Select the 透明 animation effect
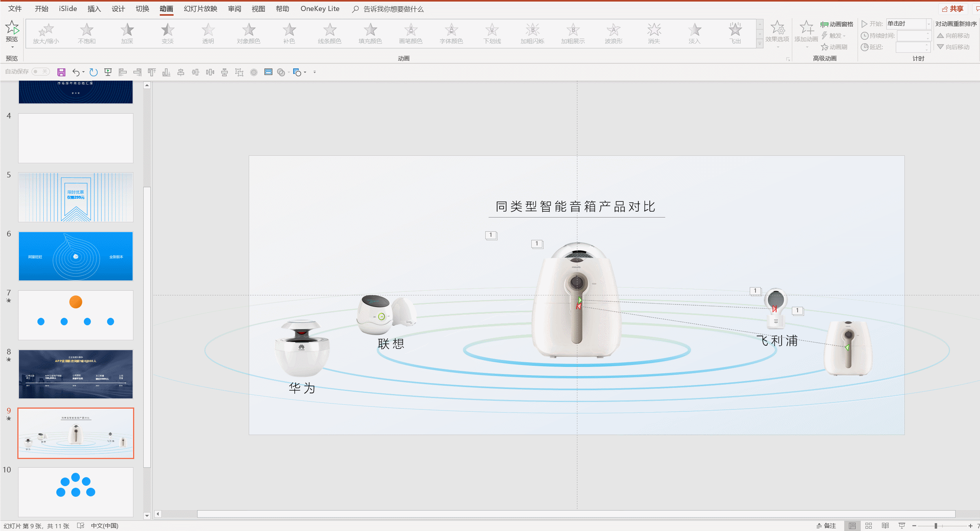The width and height of the screenshot is (980, 531). pos(208,33)
